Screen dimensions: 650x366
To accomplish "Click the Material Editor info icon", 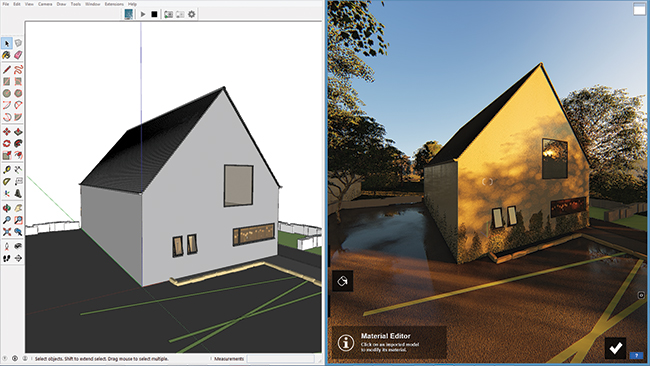I will point(346,342).
